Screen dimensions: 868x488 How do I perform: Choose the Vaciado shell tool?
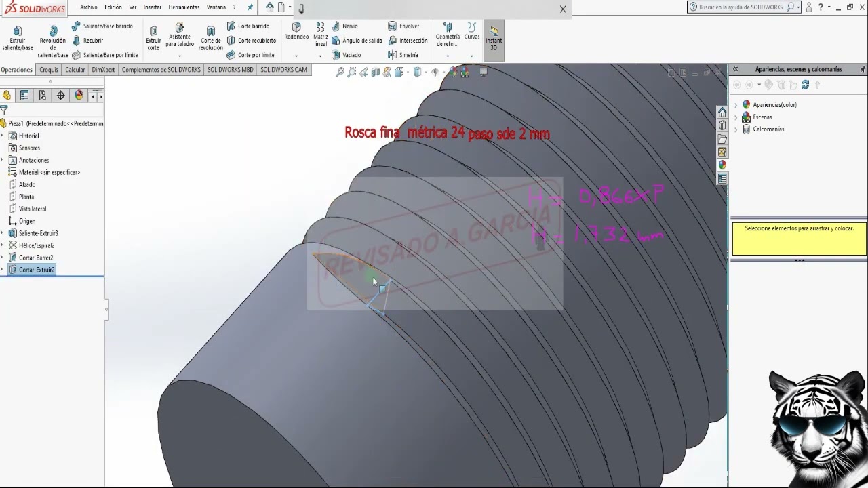(x=347, y=55)
